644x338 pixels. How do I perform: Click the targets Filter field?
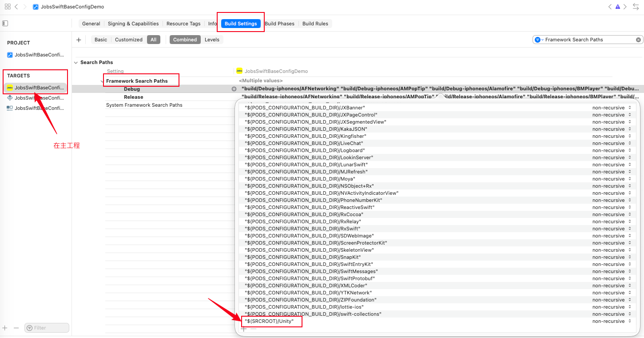47,328
